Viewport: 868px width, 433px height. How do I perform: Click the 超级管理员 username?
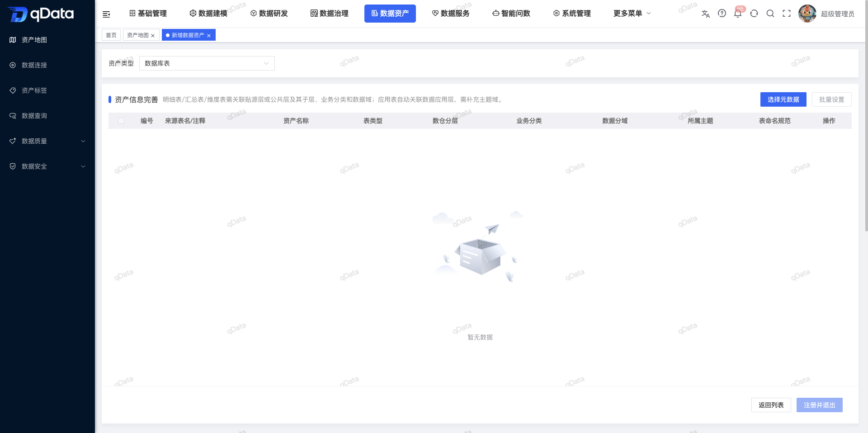click(x=838, y=14)
